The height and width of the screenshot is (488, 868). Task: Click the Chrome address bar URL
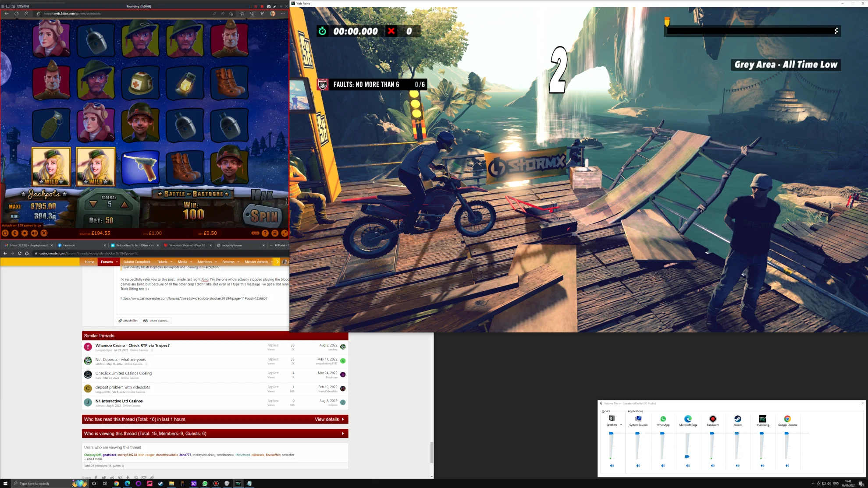click(89, 253)
